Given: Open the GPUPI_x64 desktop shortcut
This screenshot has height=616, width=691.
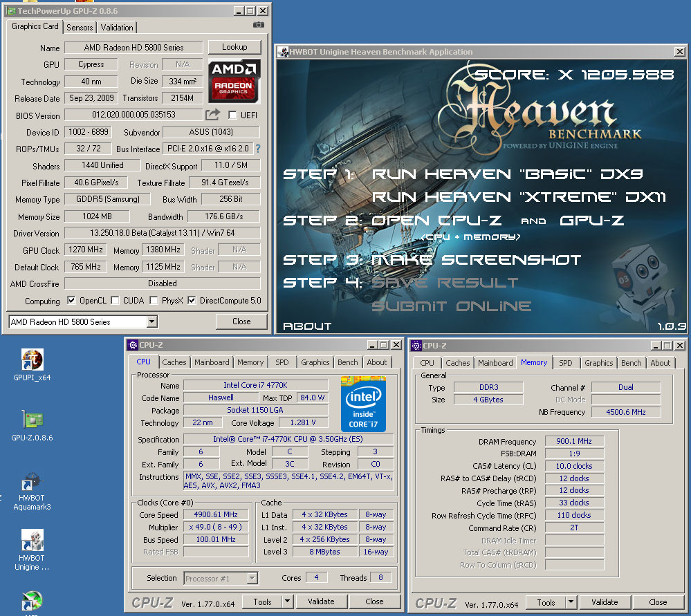Looking at the screenshot, I should point(32,365).
